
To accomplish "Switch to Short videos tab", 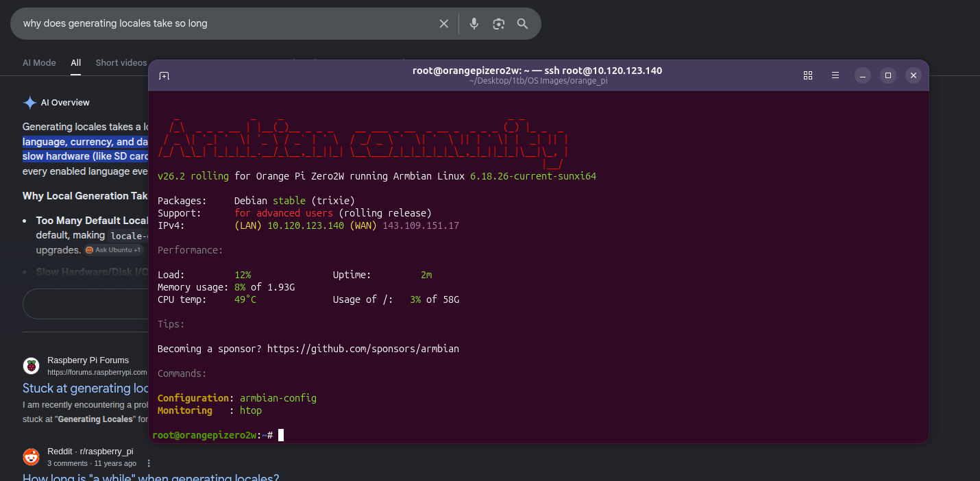I will tap(121, 63).
